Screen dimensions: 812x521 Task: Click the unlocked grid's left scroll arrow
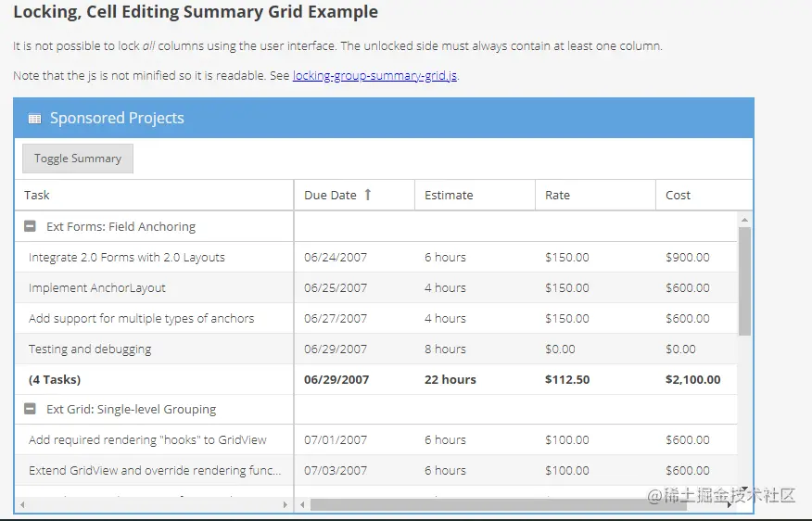click(302, 504)
